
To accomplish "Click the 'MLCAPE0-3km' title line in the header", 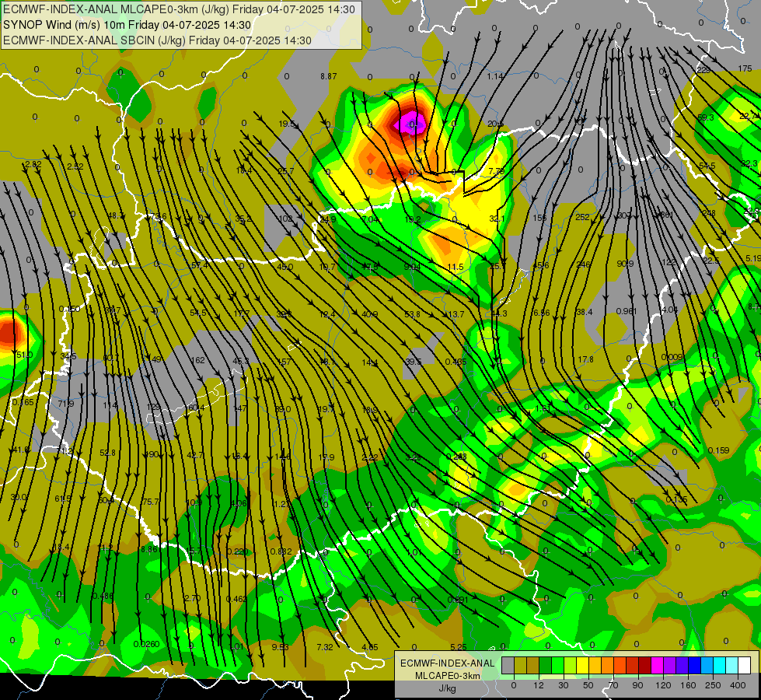I will pos(179,9).
